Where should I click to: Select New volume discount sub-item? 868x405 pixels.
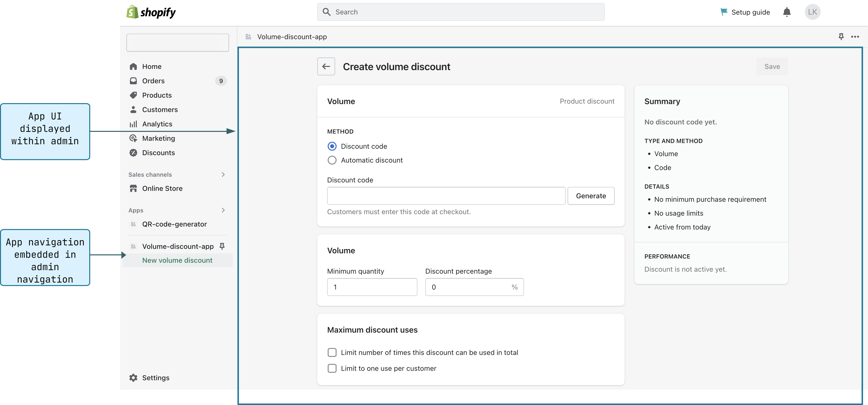coord(177,260)
